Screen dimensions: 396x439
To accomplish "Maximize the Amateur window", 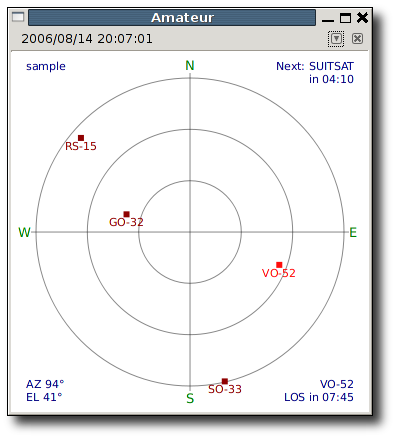I will point(345,18).
